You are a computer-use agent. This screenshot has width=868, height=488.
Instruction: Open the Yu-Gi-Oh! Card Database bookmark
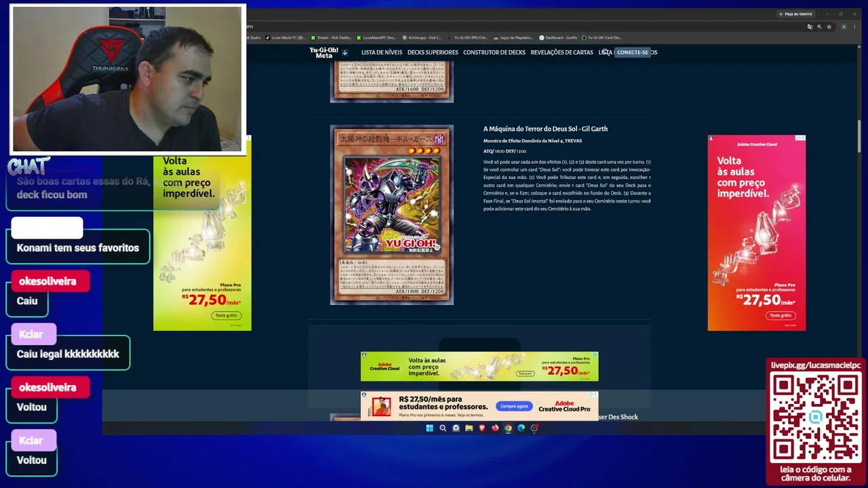coord(601,37)
